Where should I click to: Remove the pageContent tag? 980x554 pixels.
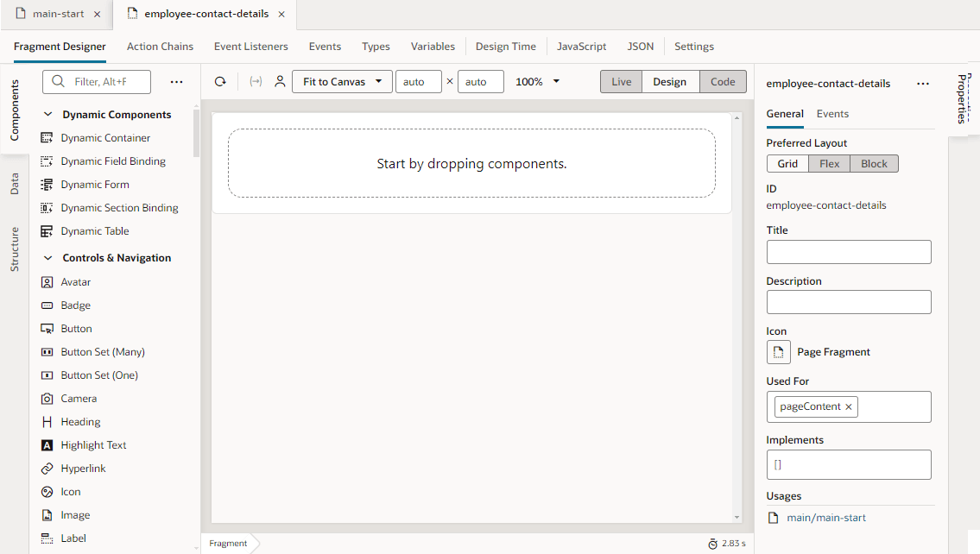849,407
